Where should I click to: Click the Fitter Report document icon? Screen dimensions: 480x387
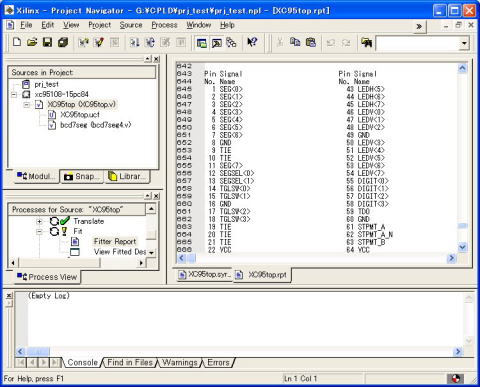pos(75,241)
